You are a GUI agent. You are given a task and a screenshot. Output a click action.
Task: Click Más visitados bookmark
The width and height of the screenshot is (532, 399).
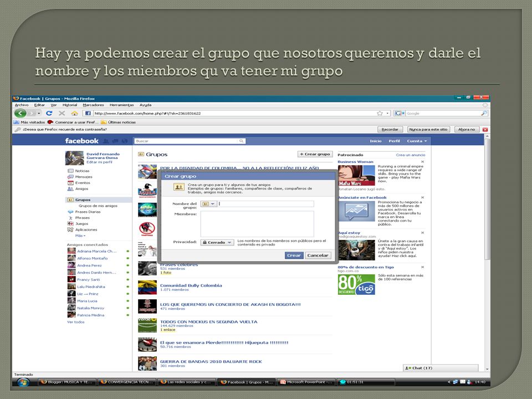pos(29,122)
